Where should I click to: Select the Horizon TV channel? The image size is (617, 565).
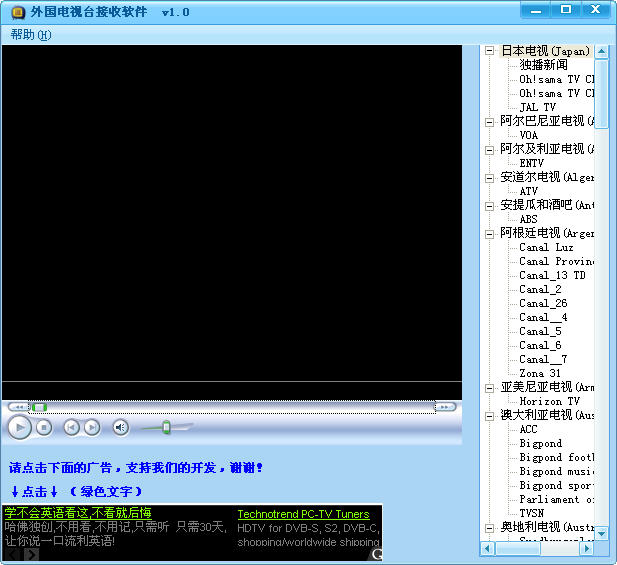(549, 401)
